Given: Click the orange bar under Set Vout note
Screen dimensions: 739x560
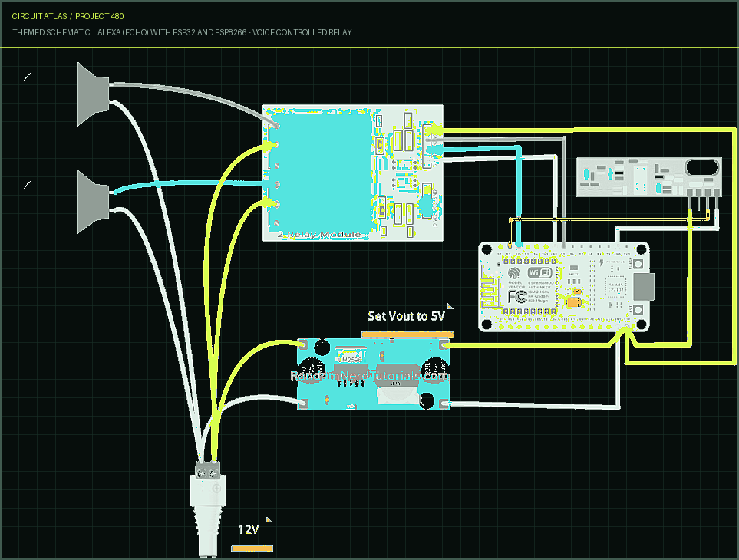Looking at the screenshot, I should pyautogui.click(x=407, y=334).
